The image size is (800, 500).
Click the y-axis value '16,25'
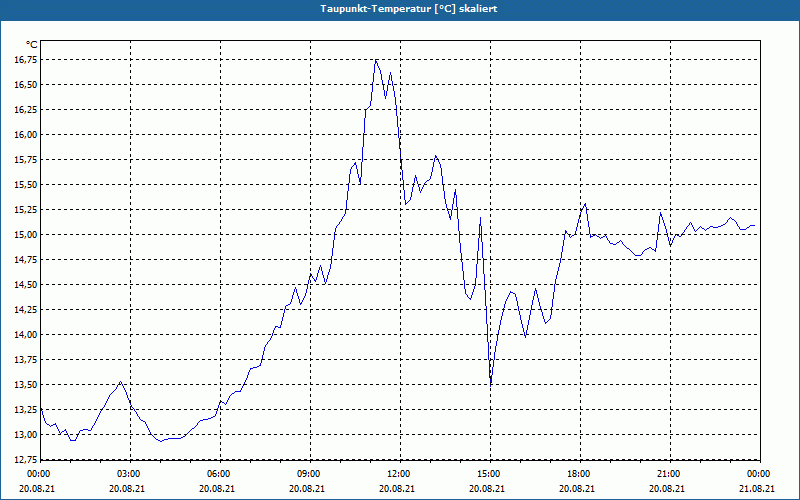[x=26, y=110]
